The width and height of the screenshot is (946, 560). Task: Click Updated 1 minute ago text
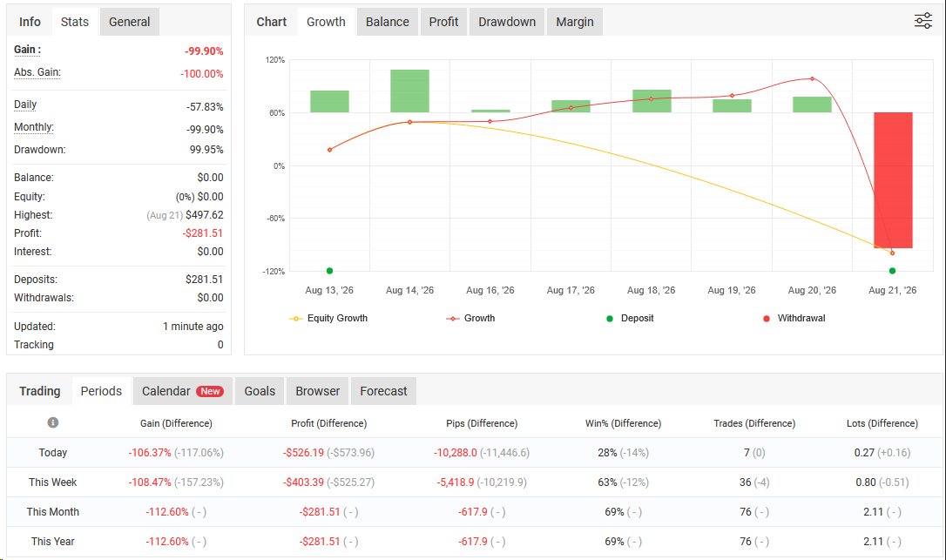click(x=193, y=326)
